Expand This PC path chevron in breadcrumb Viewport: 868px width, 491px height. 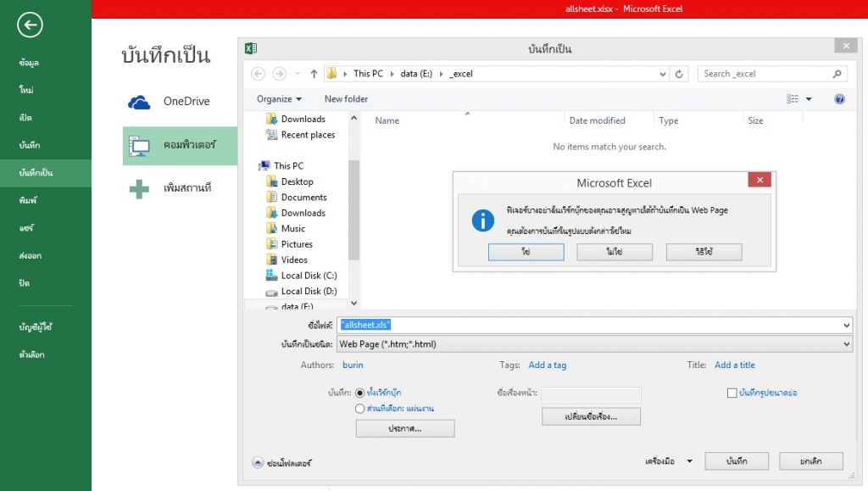coord(392,74)
